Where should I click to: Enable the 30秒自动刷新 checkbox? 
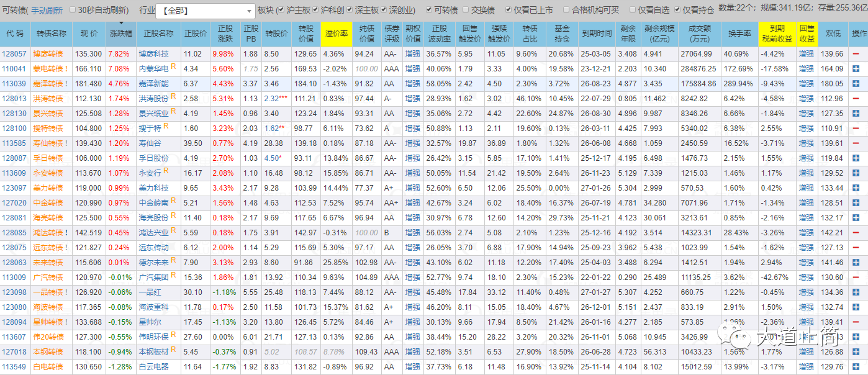(x=73, y=10)
